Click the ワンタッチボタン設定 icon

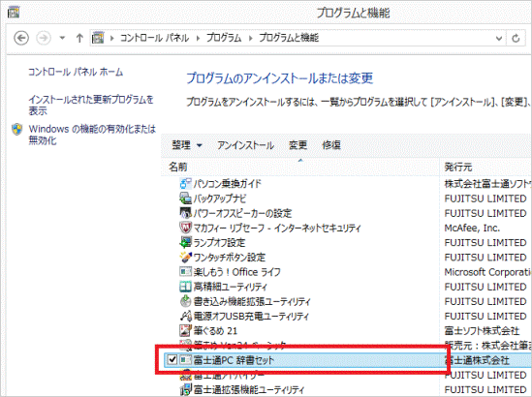(185, 257)
